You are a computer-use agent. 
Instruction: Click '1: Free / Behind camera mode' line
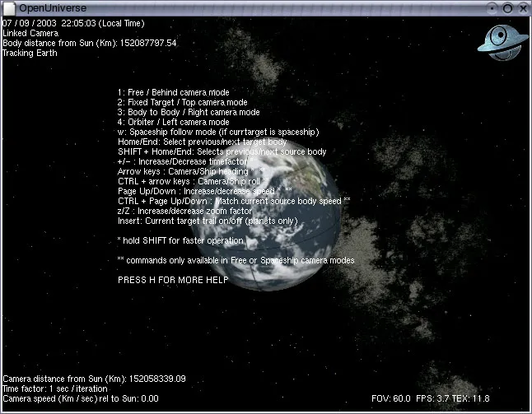click(x=174, y=92)
